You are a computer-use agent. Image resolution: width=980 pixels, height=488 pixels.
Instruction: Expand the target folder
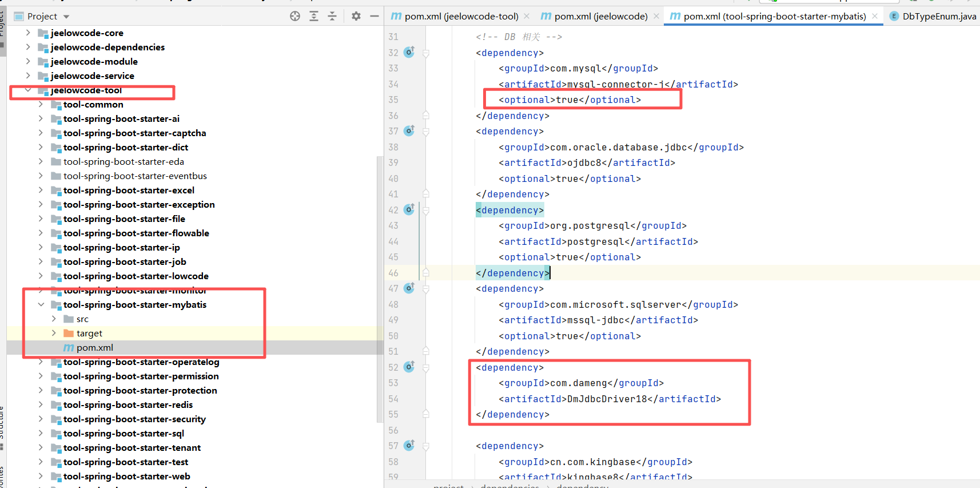pos(54,333)
